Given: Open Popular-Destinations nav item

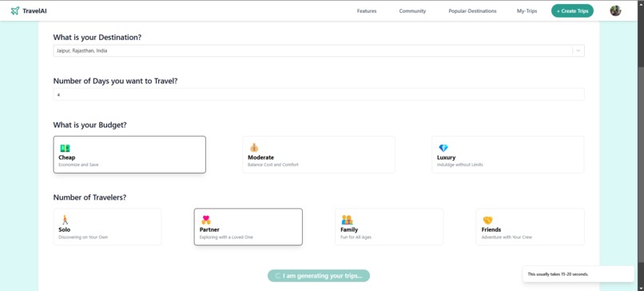Looking at the screenshot, I should tap(472, 11).
